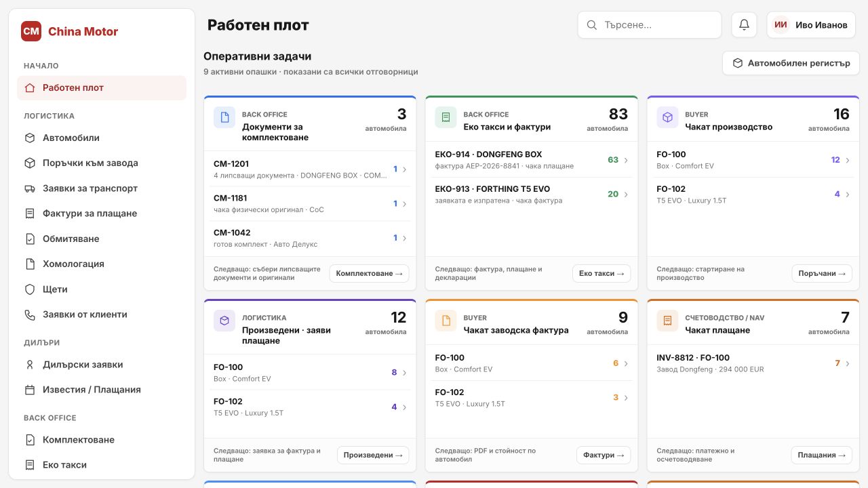Viewport: 868px width, 488px height.
Task: Expand the EKO-914 · DONGFENG BOX chevron
Action: (626, 160)
